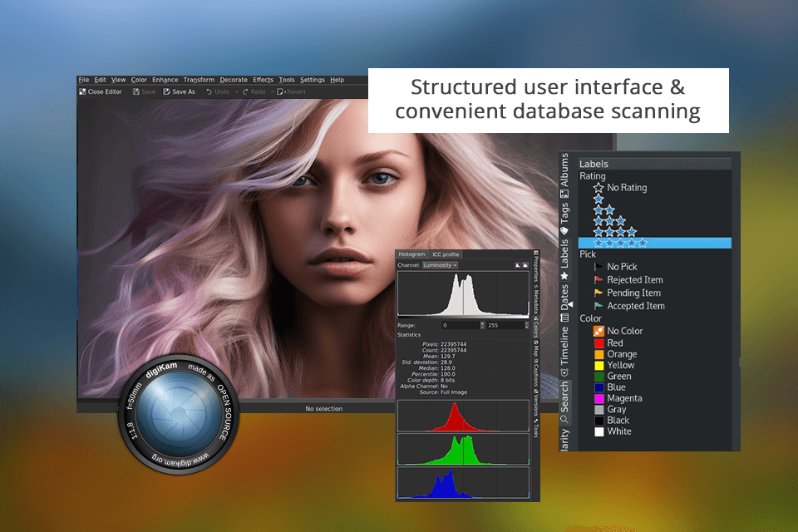Click the Redo toolbar button
Image resolution: width=798 pixels, height=532 pixels.
click(x=254, y=91)
